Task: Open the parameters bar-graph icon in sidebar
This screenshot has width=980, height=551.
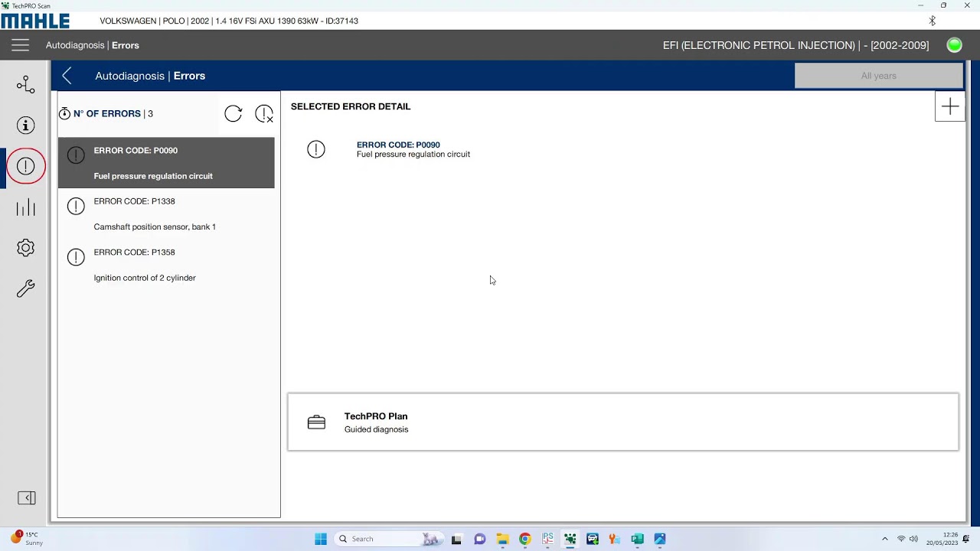Action: tap(25, 207)
